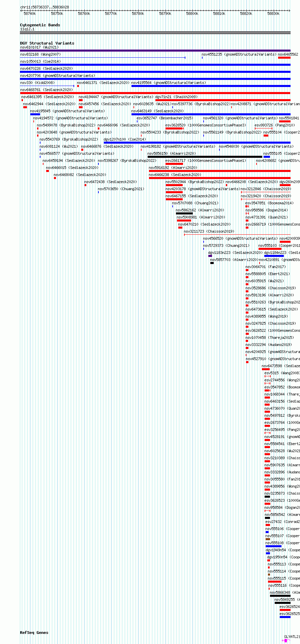Select black bar under nsv5856150 (Almarri2020)
300x644 pixels.
point(205,157)
